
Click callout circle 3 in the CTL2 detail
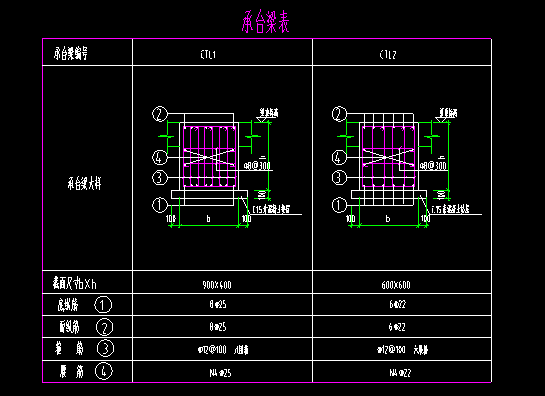point(339,178)
